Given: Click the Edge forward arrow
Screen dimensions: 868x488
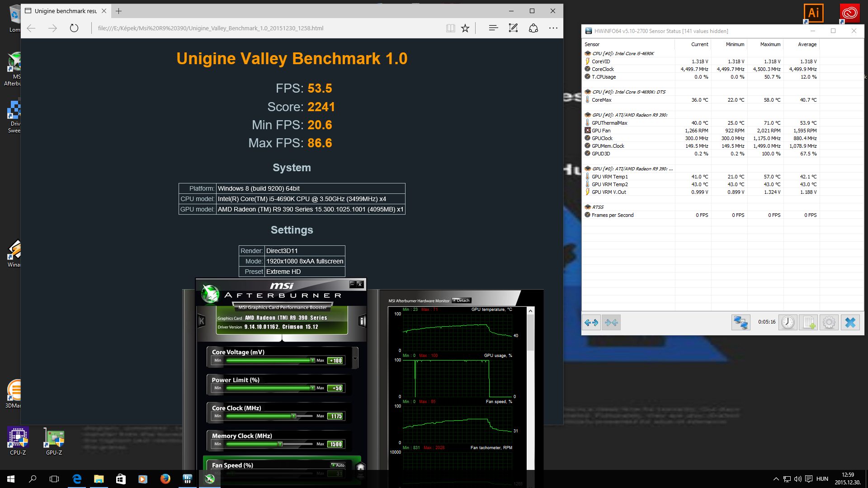Looking at the screenshot, I should point(52,28).
